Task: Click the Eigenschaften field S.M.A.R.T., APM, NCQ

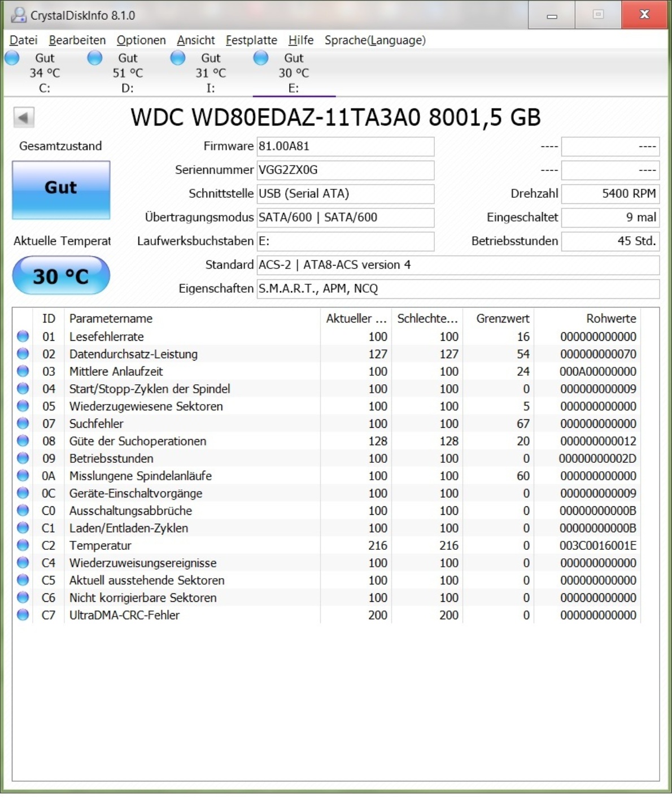Action: pyautogui.click(x=458, y=289)
